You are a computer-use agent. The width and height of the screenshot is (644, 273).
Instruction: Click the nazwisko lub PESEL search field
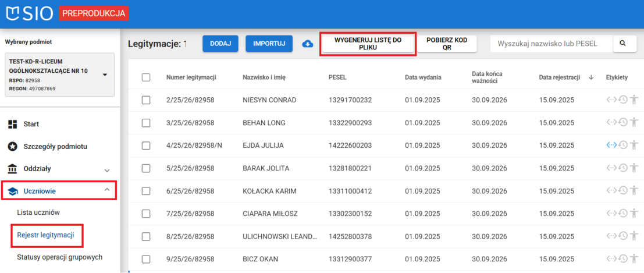pyautogui.click(x=552, y=44)
